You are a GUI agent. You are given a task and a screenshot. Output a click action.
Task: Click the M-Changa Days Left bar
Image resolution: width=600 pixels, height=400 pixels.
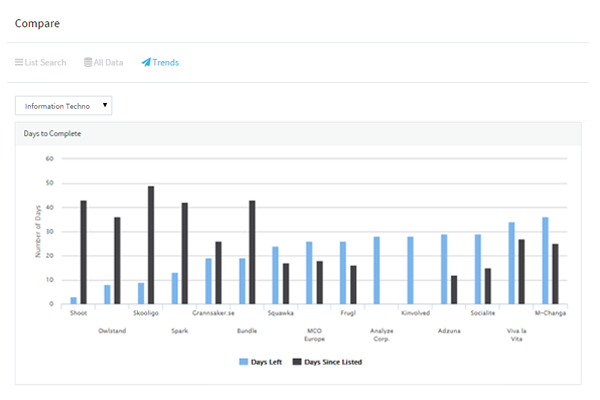545,261
